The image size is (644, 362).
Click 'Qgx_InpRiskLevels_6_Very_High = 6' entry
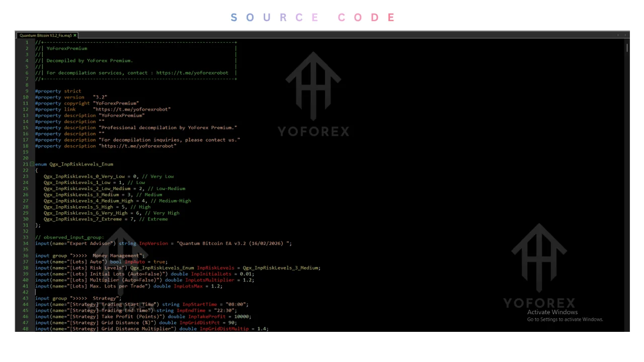click(x=111, y=213)
